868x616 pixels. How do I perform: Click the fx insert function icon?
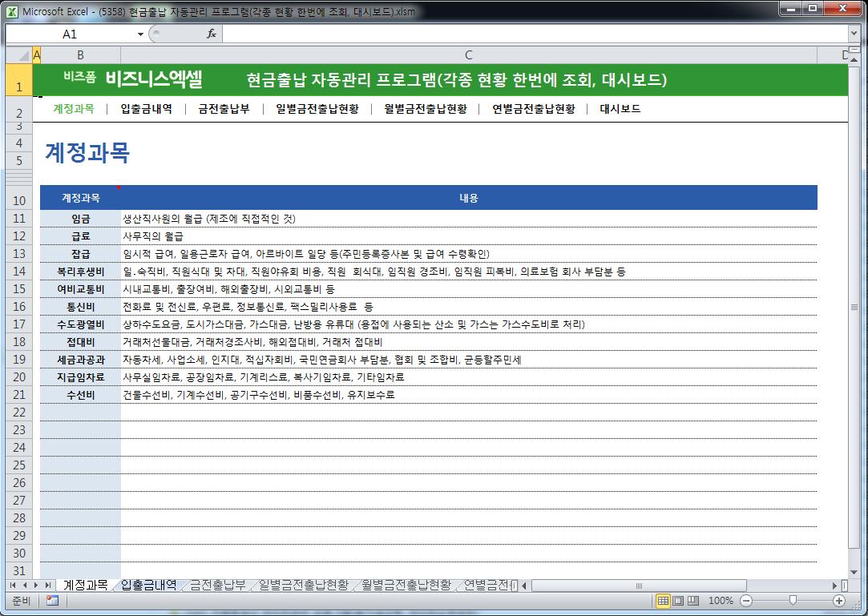tap(212, 34)
